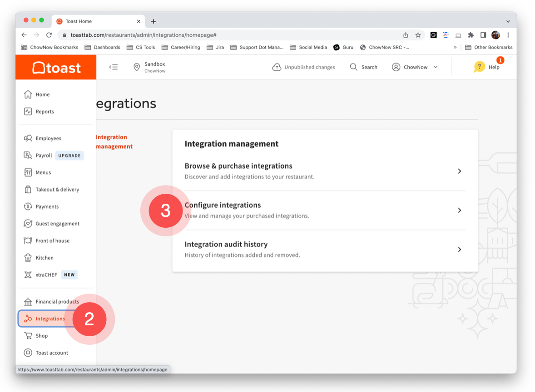Collapse the sidebar with the menu toggle icon
Screen dimensions: 535x392
point(114,67)
